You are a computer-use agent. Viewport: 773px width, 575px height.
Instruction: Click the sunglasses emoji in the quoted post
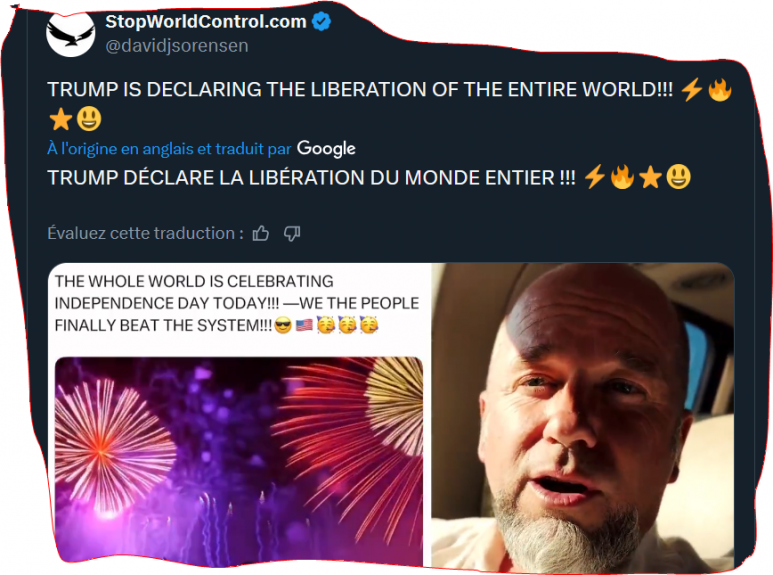(283, 325)
